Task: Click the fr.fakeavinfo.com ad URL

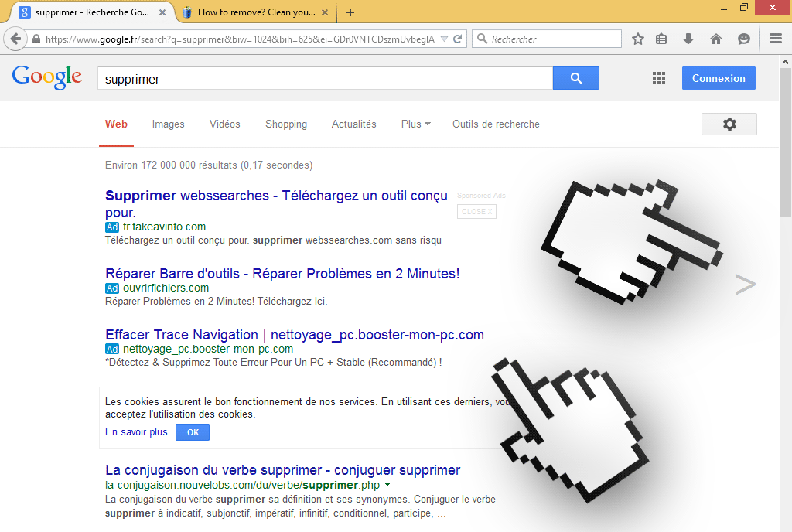Action: click(x=164, y=227)
